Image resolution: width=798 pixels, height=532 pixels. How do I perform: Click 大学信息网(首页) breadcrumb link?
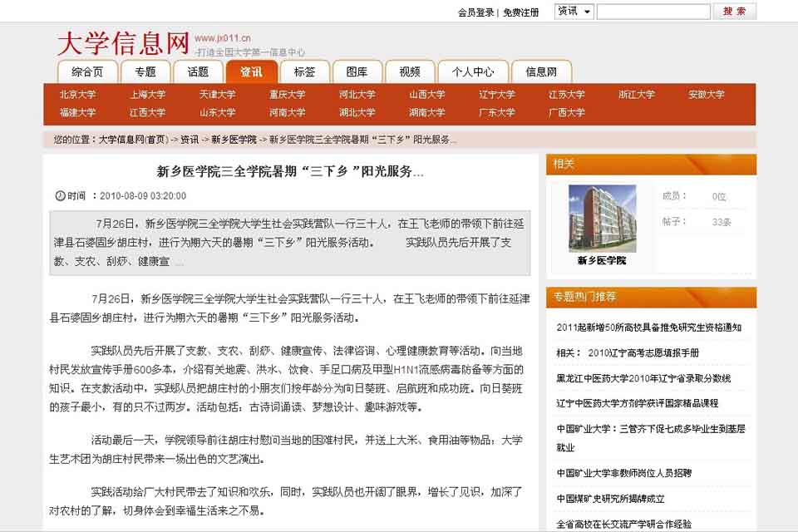click(133, 140)
